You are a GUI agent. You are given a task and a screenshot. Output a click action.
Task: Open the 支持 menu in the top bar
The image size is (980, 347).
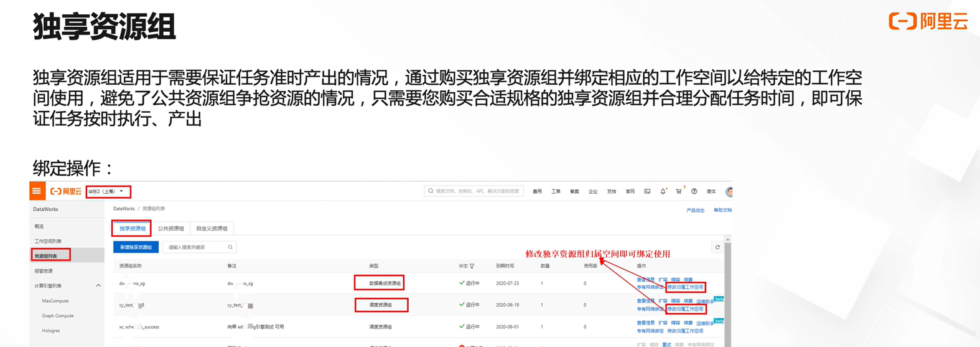pos(612,191)
